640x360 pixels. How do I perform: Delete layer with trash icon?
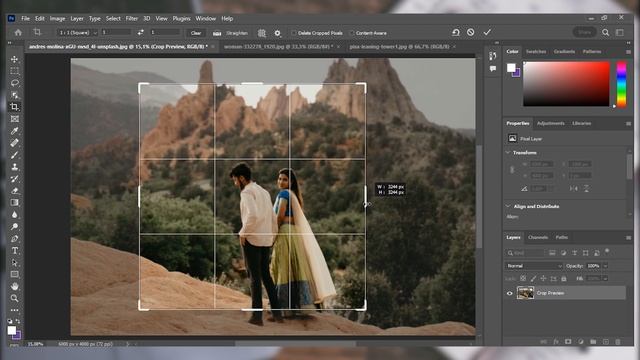[618, 342]
